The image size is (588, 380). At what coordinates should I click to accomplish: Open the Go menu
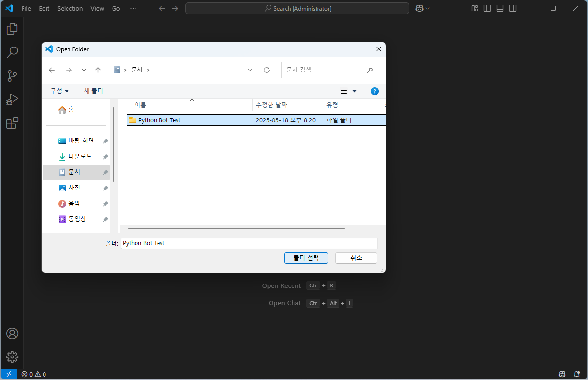click(116, 8)
